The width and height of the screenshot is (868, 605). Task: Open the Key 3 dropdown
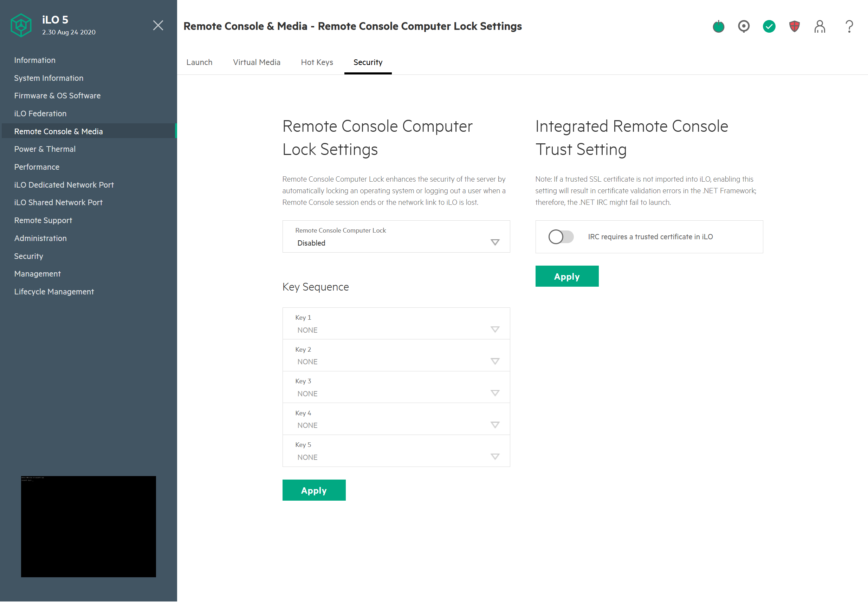pyautogui.click(x=396, y=387)
